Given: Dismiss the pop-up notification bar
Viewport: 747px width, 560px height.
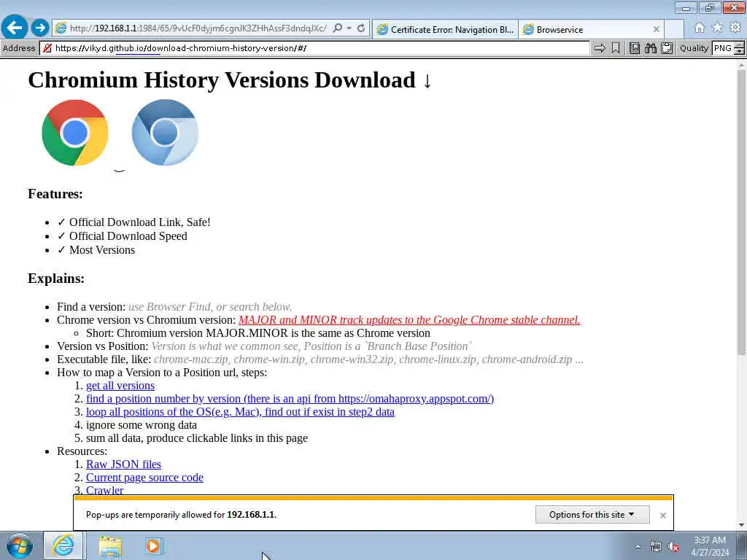Looking at the screenshot, I should 662,516.
